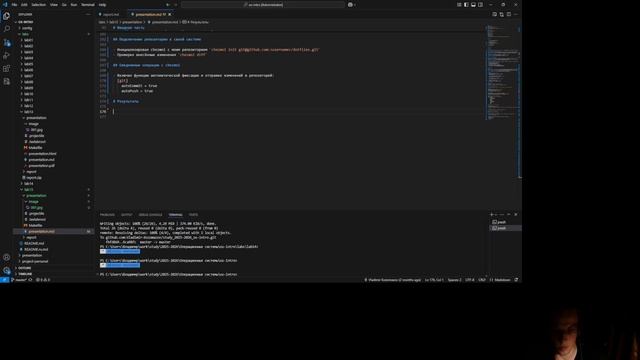Close the bottom terminal panel
This screenshot has width=640, height=360.
(x=516, y=214)
